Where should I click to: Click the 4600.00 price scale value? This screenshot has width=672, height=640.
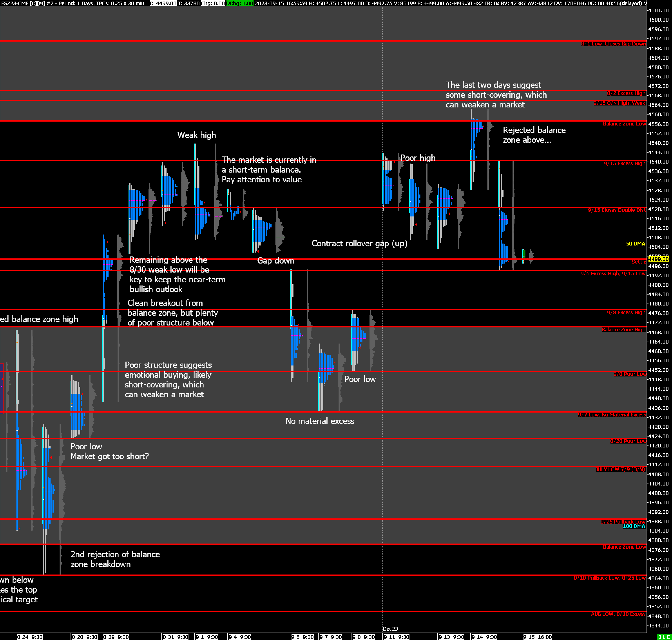click(x=658, y=20)
